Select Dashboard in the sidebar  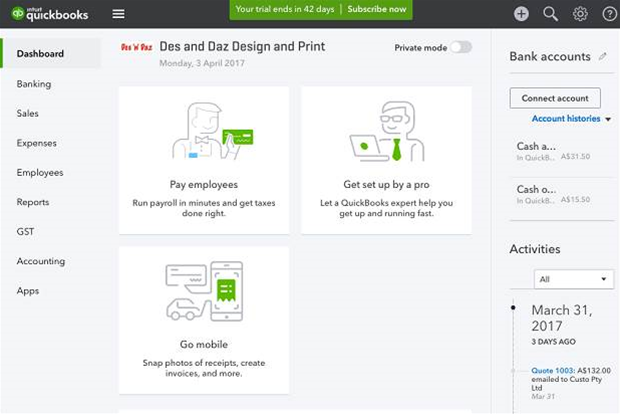[x=51, y=53]
